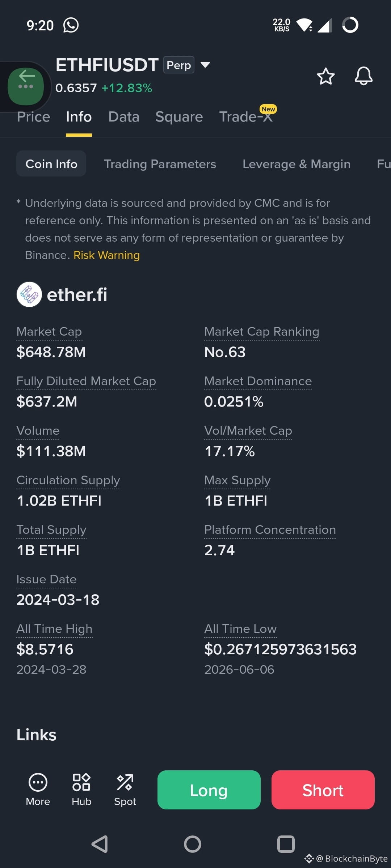Select Trading Parameters section chip
391x868 pixels.
click(x=160, y=164)
